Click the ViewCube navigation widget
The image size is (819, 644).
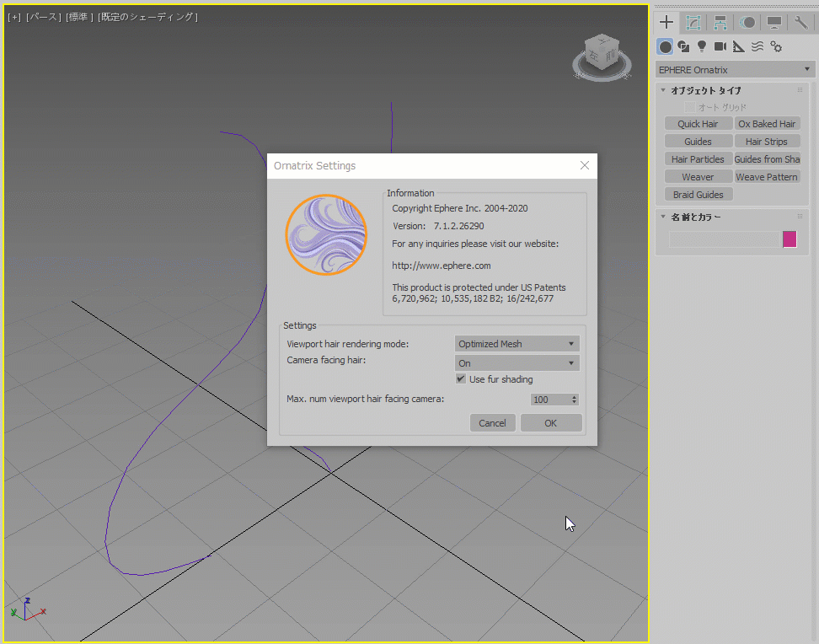tap(603, 58)
